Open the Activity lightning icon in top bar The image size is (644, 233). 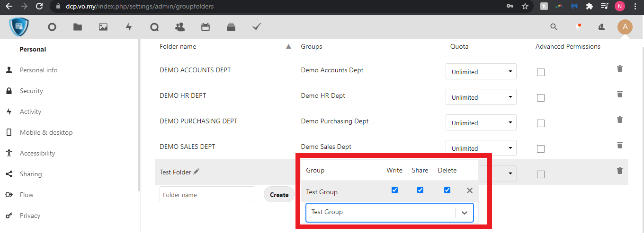129,27
